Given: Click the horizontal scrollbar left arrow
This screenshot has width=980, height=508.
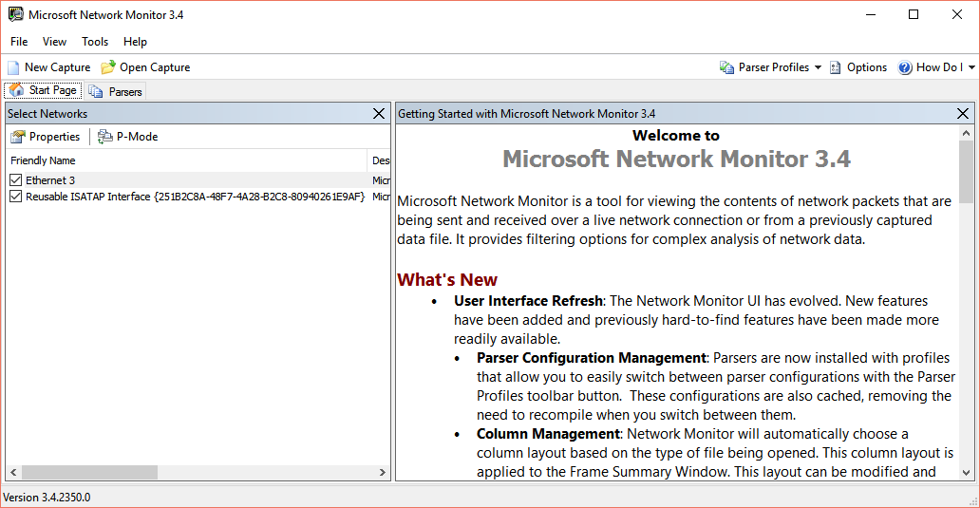Looking at the screenshot, I should click(13, 472).
